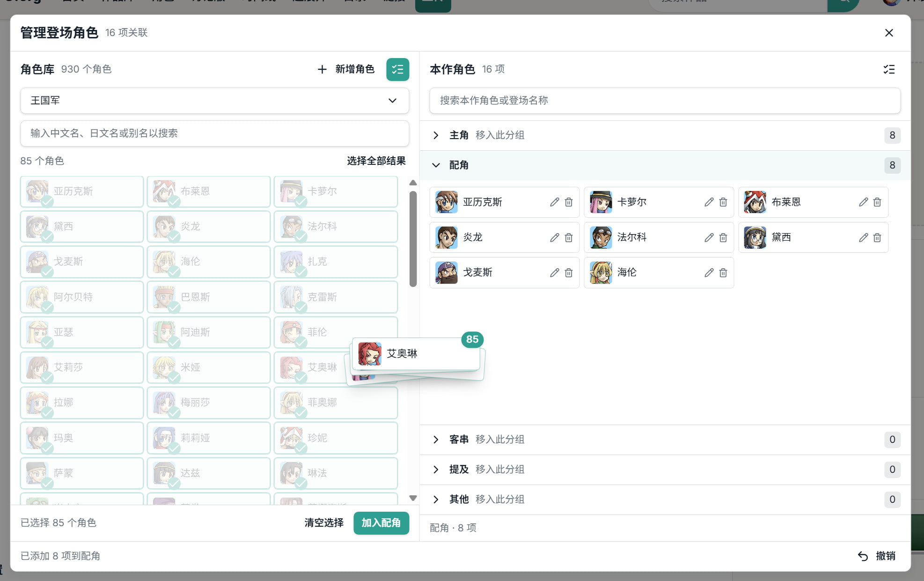The image size is (924, 581).
Task: Focus the 搜索本作角色或登场名称 search field
Action: click(665, 101)
